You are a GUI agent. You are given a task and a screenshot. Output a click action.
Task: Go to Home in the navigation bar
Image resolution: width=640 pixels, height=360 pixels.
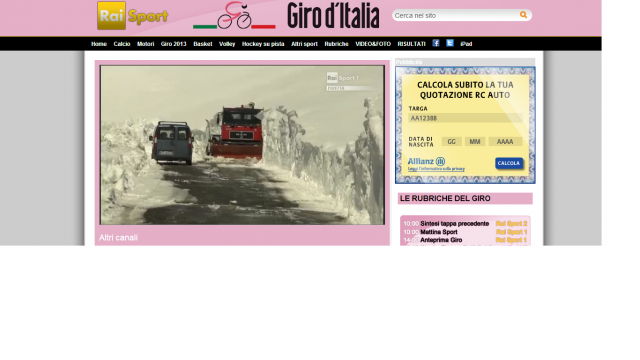[99, 44]
